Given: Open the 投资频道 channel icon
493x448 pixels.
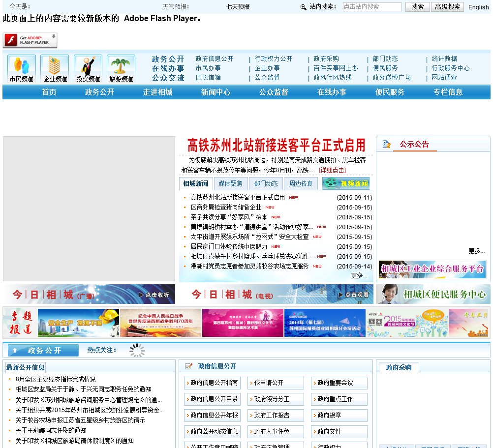Looking at the screenshot, I should pyautogui.click(x=88, y=65).
